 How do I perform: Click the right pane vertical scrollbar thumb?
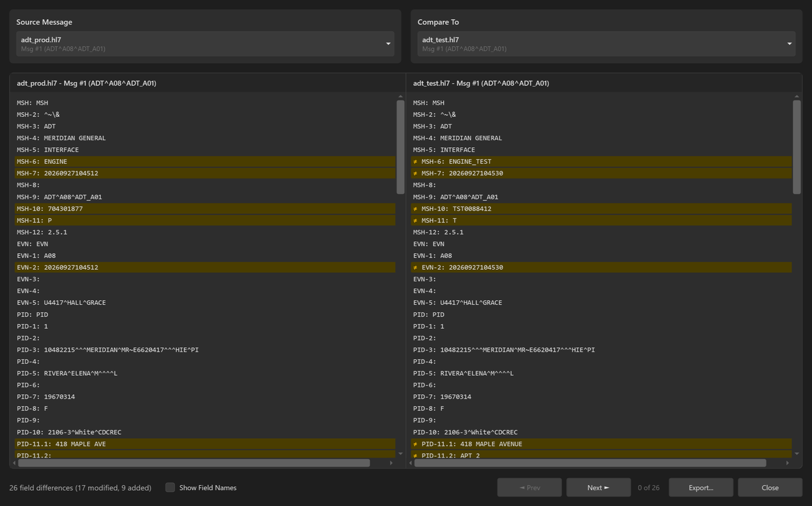coord(797,147)
